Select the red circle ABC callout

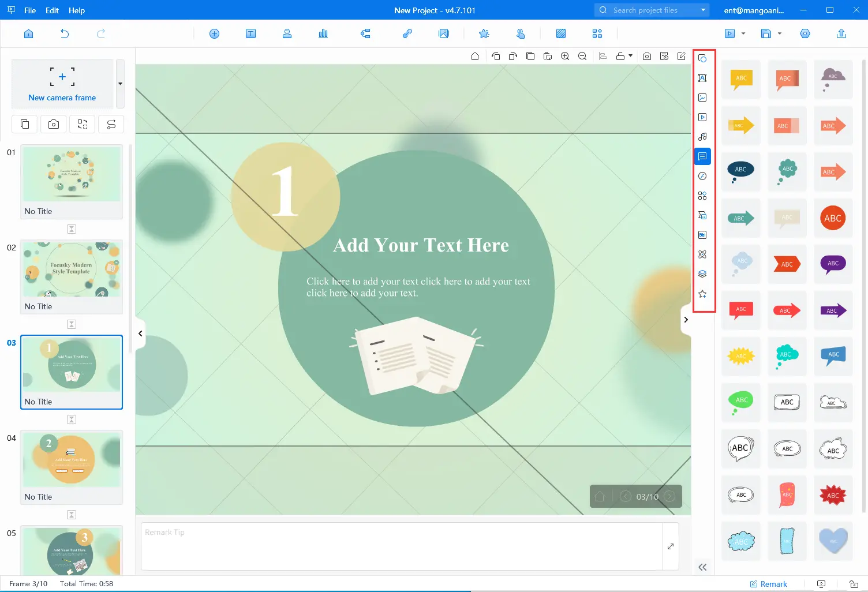pos(833,218)
